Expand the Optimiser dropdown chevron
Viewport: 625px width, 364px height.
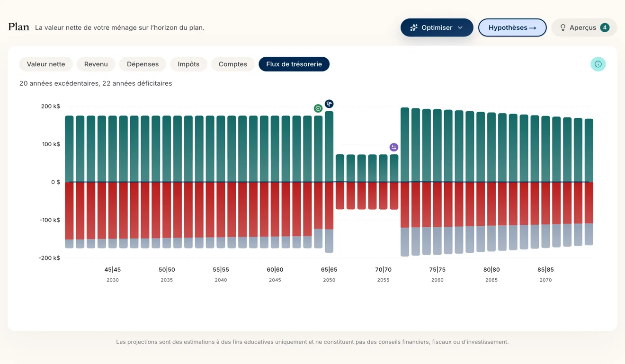coord(460,27)
